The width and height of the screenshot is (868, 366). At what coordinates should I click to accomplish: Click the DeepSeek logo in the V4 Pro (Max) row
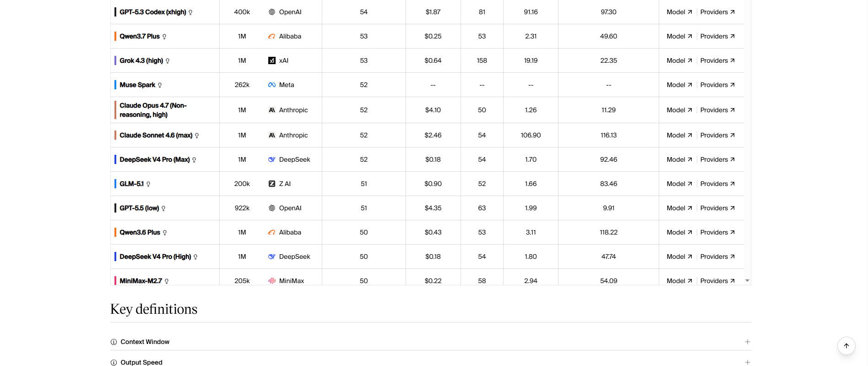click(x=272, y=159)
